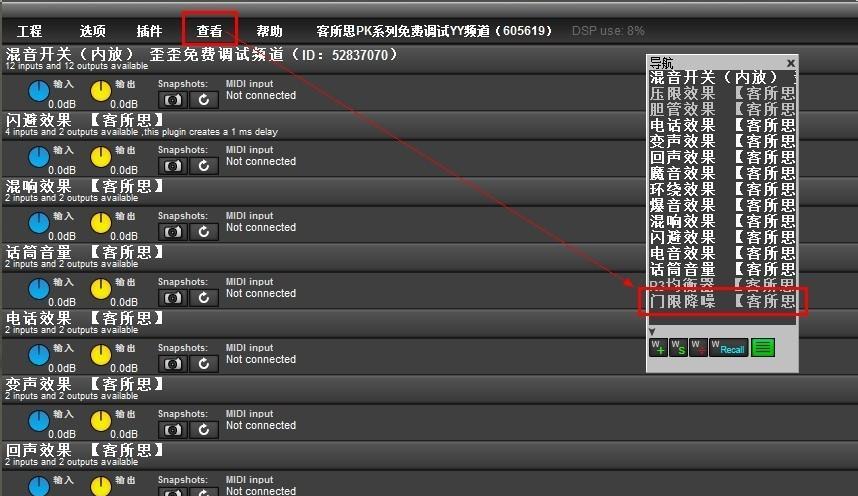Click the green list icon in 导航 panel
This screenshot has width=858, height=496.
763,348
